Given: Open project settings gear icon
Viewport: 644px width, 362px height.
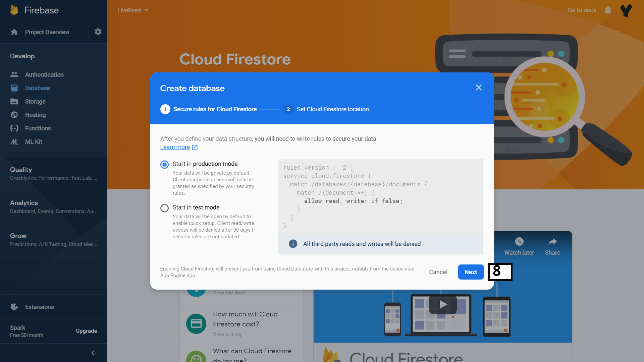Looking at the screenshot, I should (x=98, y=32).
